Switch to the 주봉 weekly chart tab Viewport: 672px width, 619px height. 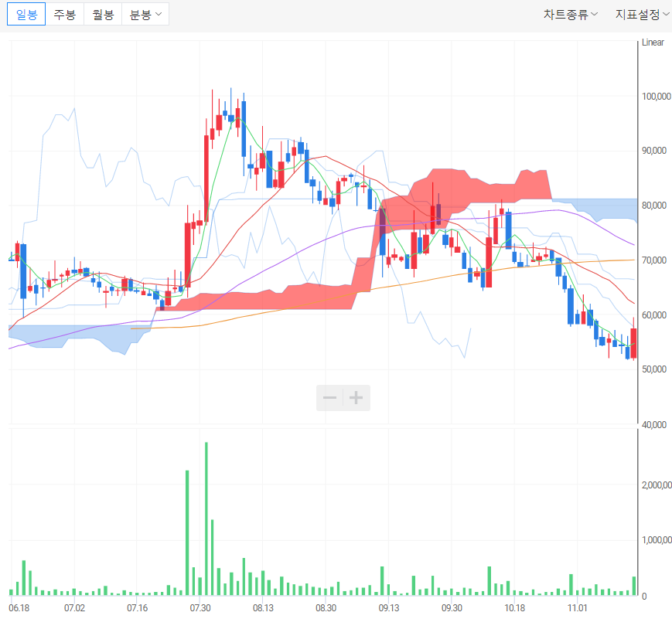(x=65, y=14)
